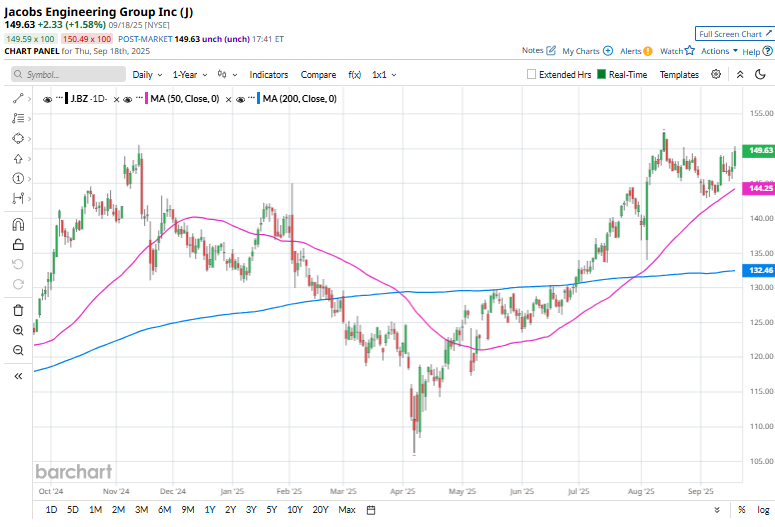Click the Alerts exclamation icon

pos(648,51)
